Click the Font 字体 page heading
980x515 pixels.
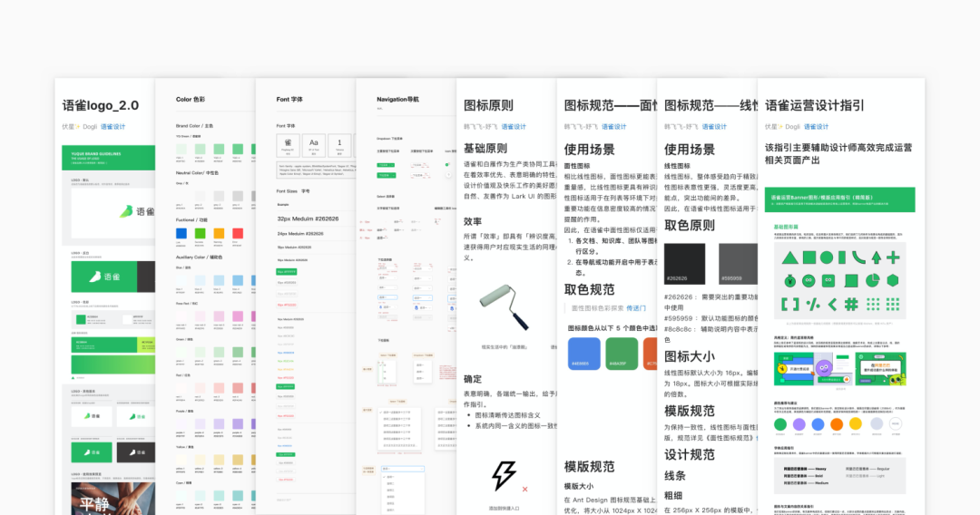tap(289, 99)
